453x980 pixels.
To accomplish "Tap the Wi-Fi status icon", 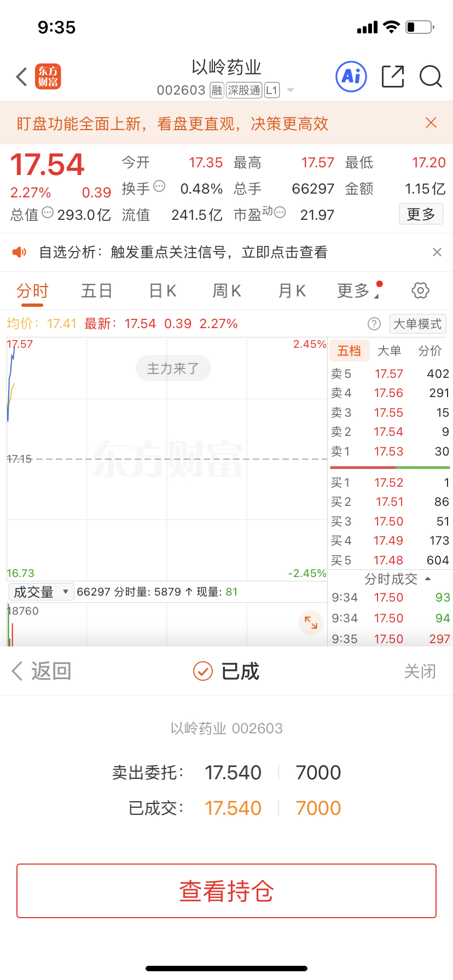I will pos(391,27).
